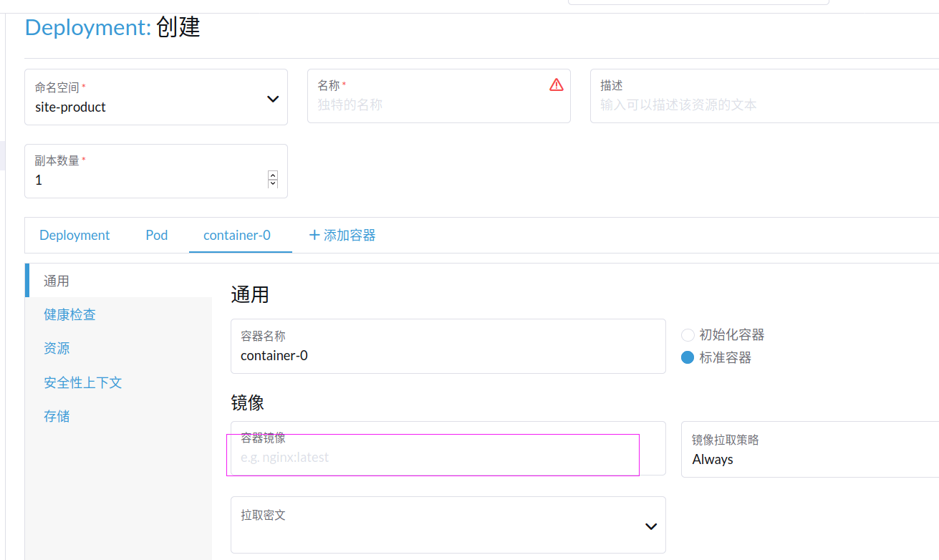This screenshot has width=939, height=560.
Task: Open the 健康检查 side section
Action: click(69, 314)
